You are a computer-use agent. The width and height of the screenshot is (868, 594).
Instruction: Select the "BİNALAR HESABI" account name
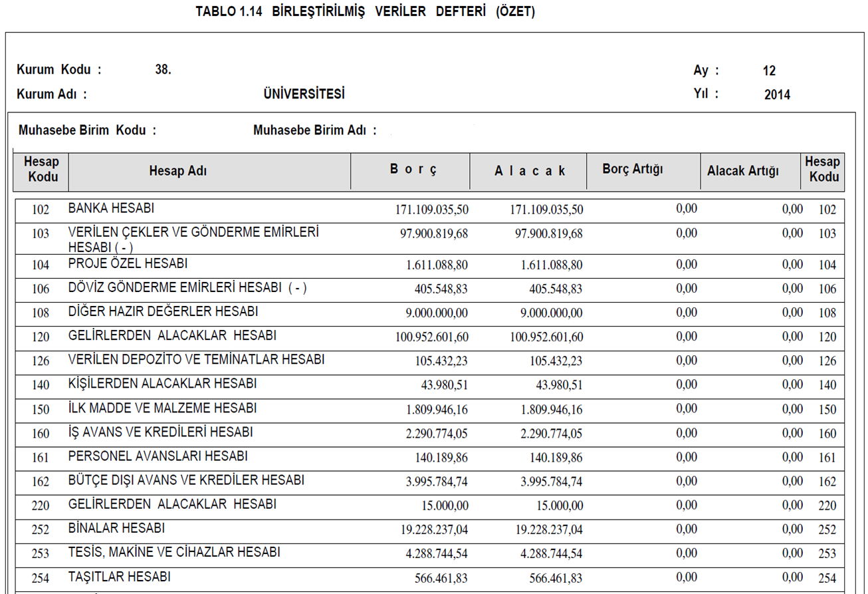tap(116, 528)
